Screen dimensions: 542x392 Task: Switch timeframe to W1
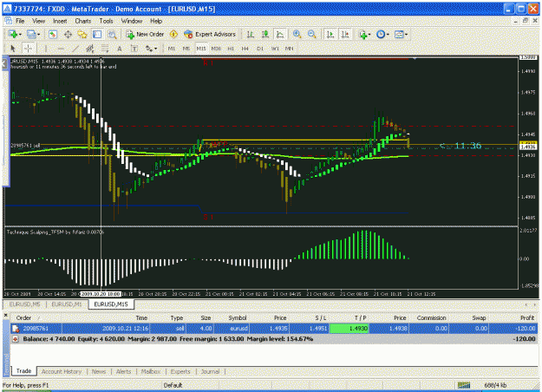coord(275,49)
